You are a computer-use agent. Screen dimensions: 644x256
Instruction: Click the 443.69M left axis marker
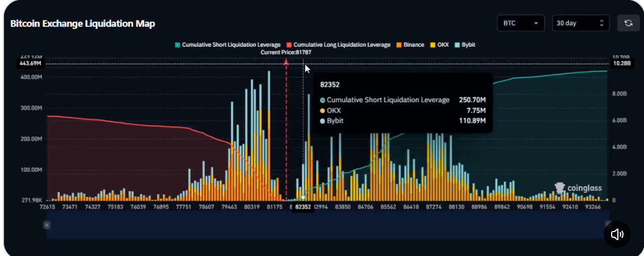31,64
